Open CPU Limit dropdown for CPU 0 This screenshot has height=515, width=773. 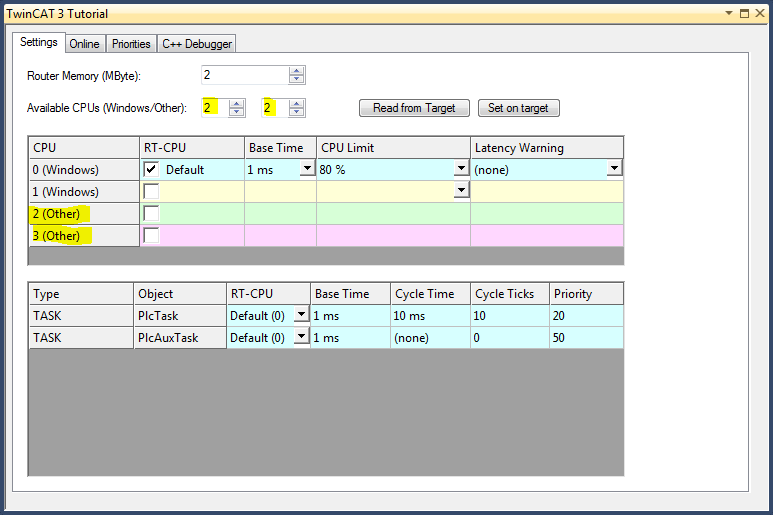coord(461,169)
